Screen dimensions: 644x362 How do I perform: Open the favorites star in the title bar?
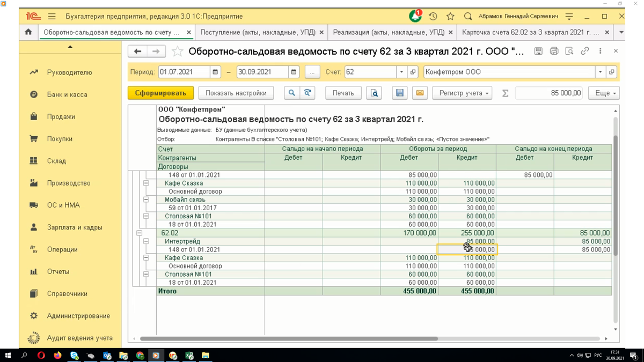[x=450, y=16]
